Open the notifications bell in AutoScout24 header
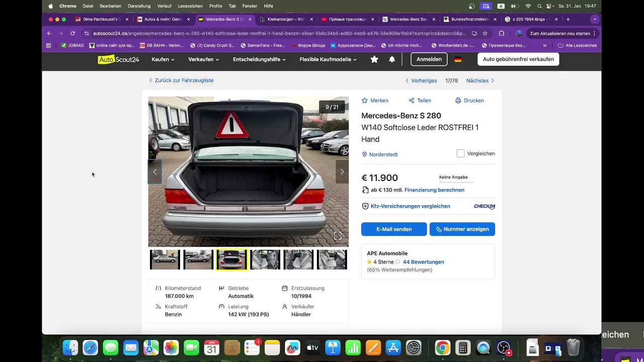Screen dimensions: 644x362 392,59
